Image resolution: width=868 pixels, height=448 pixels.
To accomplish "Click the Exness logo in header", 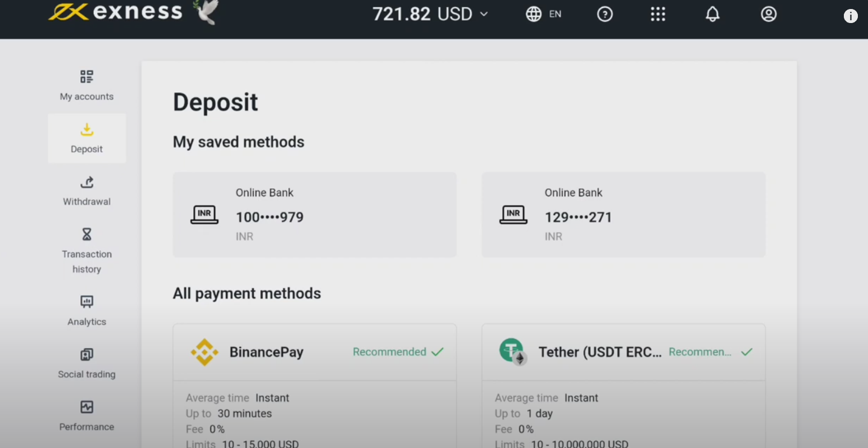I will [x=115, y=12].
